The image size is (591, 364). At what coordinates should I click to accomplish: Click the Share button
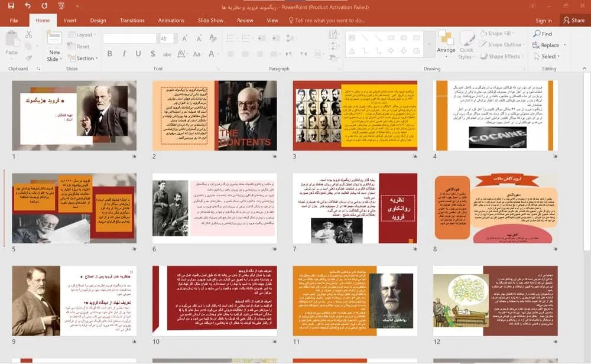(x=574, y=20)
